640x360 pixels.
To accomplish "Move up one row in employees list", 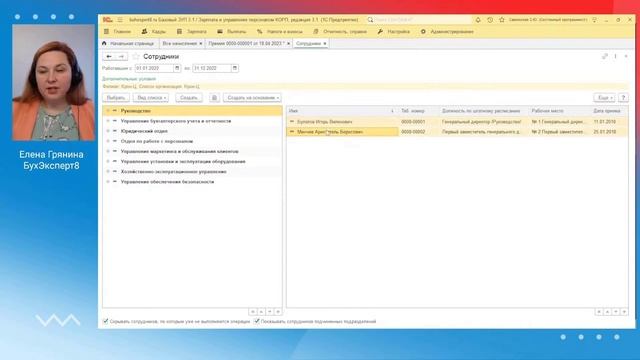I will coord(607,312).
